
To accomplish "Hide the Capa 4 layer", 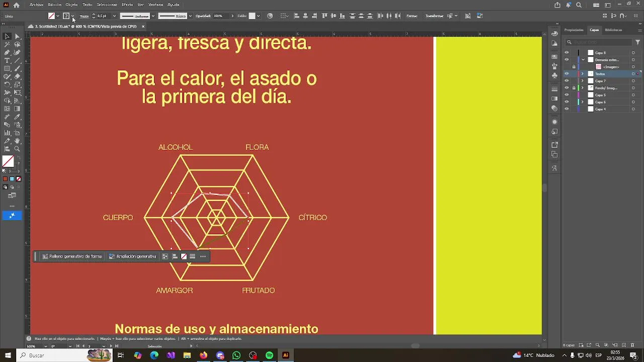I will coord(567,109).
